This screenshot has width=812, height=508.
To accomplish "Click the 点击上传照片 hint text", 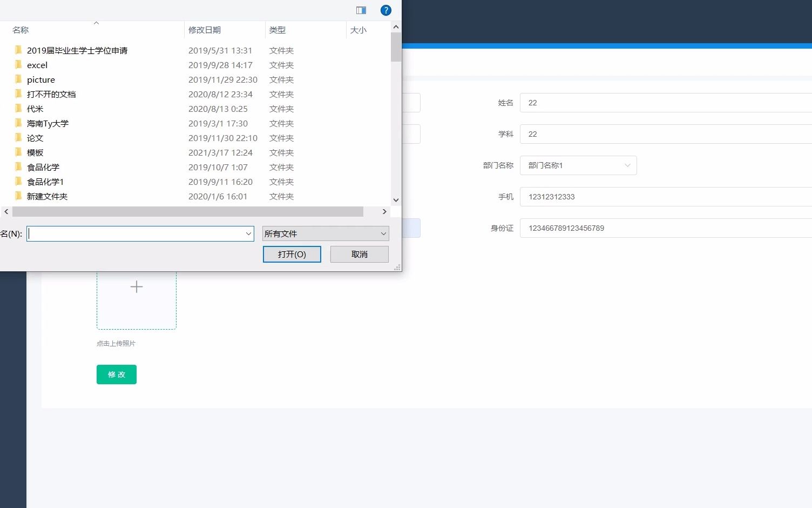I will coord(116,343).
